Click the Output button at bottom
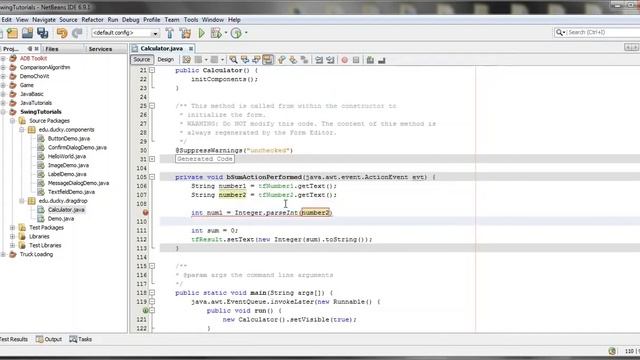 [49, 339]
